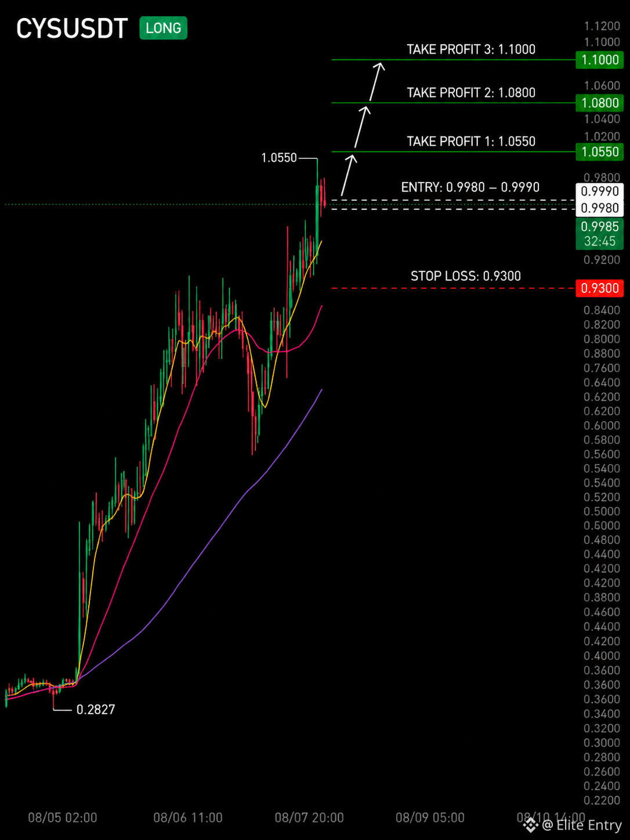The width and height of the screenshot is (630, 840).
Task: Click the CYSUSDT symbol title
Action: (x=72, y=29)
